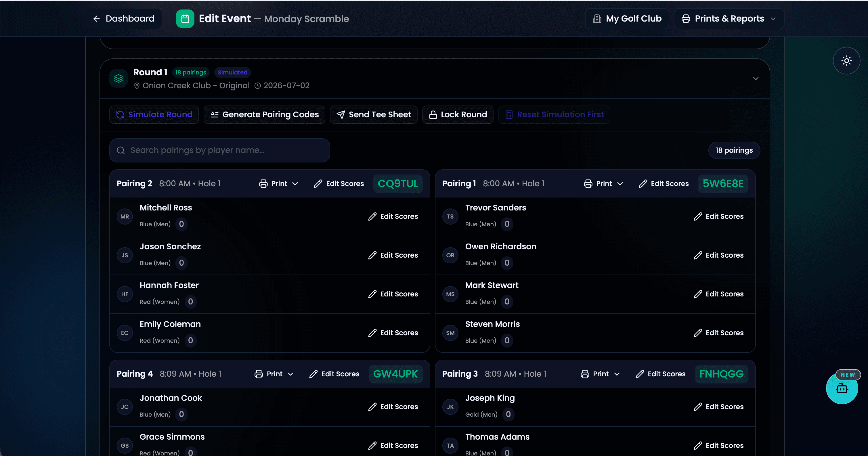This screenshot has width=868, height=456.
Task: Edit scores for Trevor Sanders
Action: (718, 216)
